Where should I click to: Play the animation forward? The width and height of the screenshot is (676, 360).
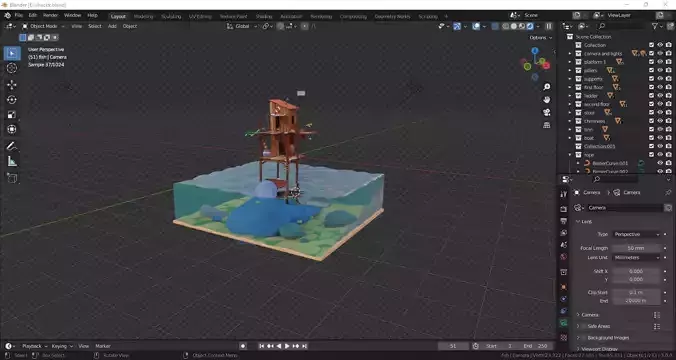(x=287, y=346)
